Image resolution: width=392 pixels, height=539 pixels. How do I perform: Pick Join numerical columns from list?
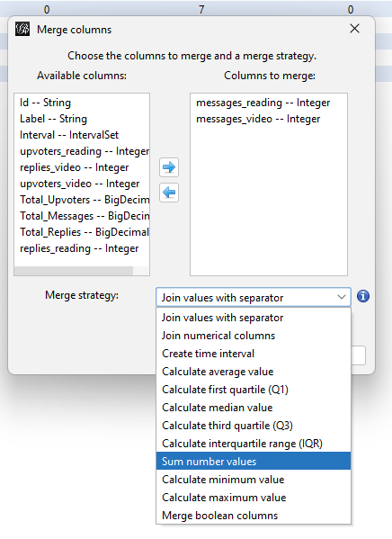click(254, 335)
